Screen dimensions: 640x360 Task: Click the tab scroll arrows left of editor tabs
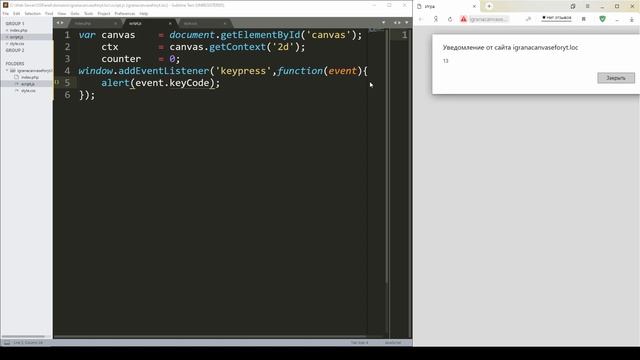tap(60, 23)
